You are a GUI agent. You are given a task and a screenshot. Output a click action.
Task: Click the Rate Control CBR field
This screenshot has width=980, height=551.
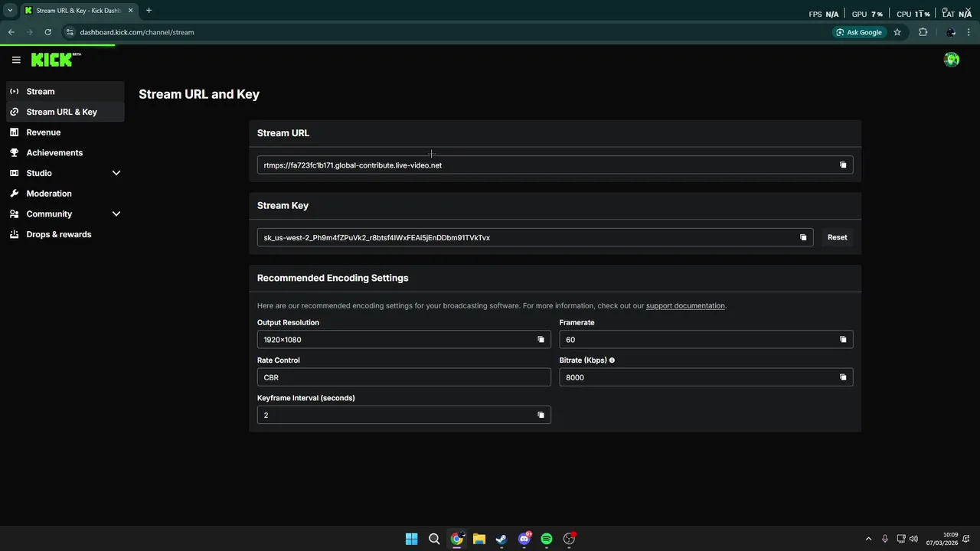click(403, 377)
